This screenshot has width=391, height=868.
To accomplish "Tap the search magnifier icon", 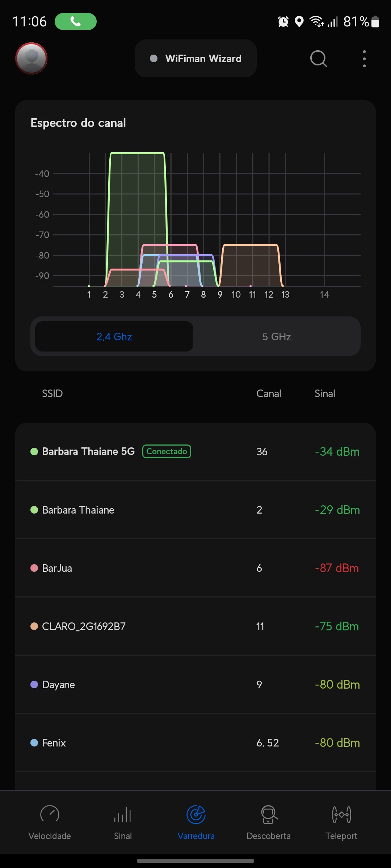I will coord(319,59).
